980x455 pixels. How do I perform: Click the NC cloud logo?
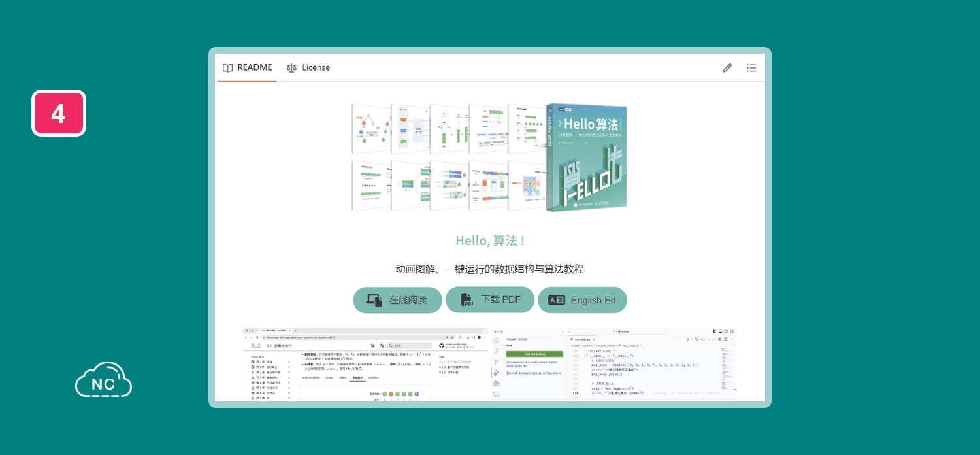[x=103, y=380]
